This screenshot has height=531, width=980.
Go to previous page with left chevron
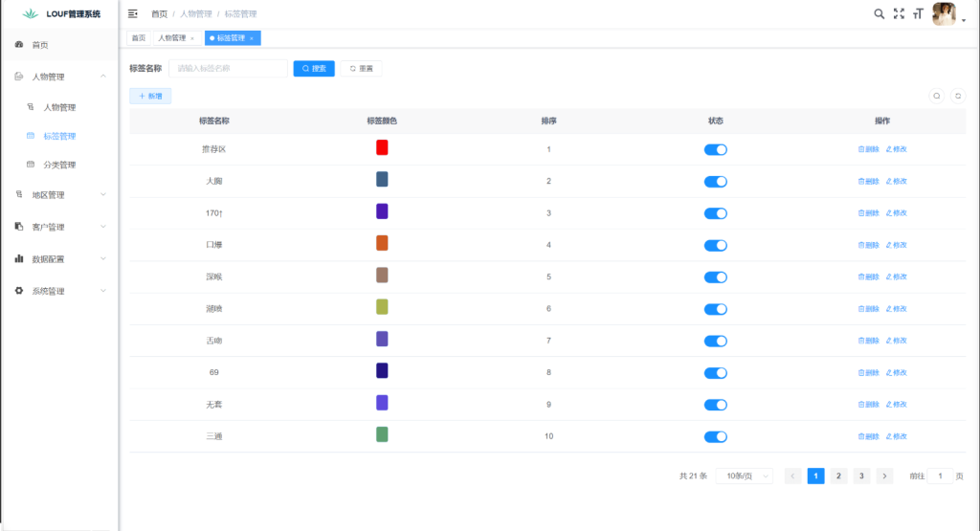tap(792, 476)
